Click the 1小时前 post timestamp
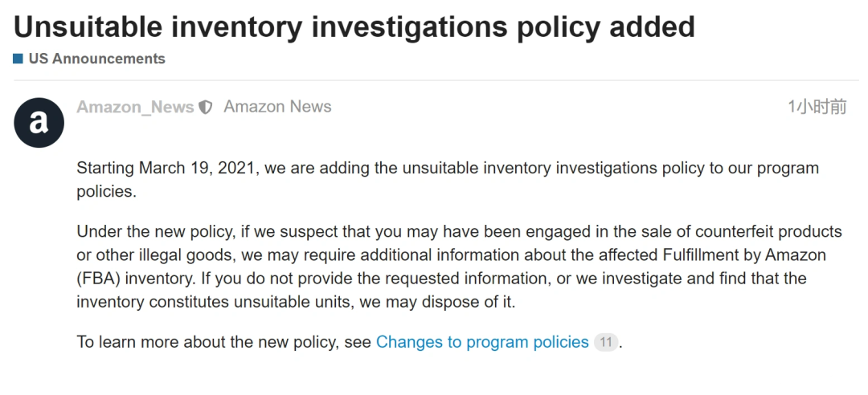 click(817, 107)
